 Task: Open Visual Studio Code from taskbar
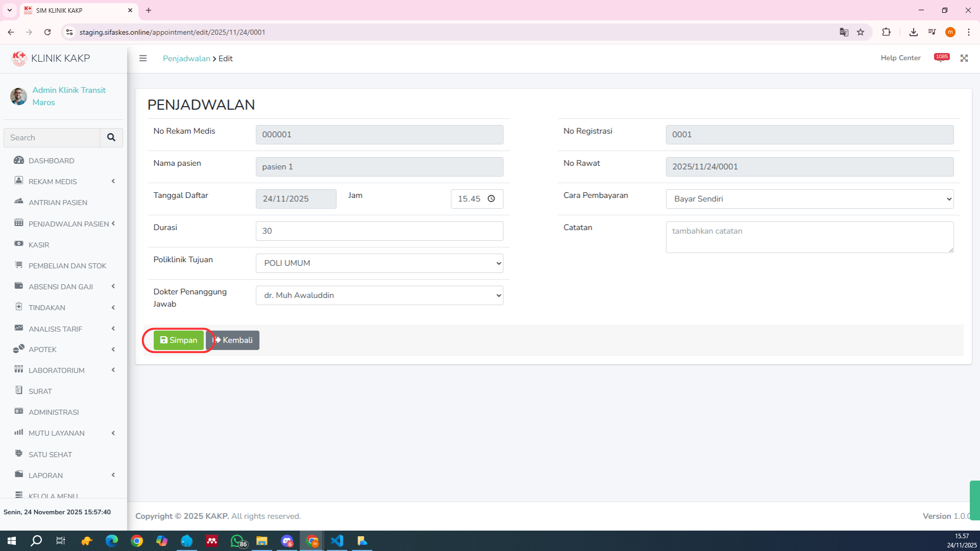click(337, 541)
